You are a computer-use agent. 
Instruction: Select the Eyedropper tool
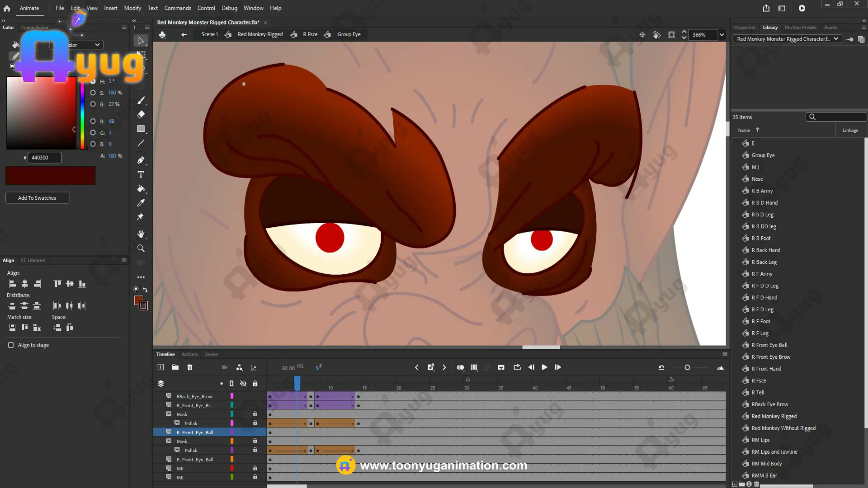click(141, 203)
